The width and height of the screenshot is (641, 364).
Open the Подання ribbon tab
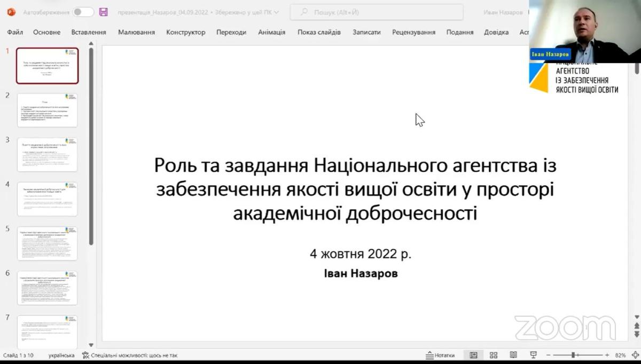tap(460, 32)
